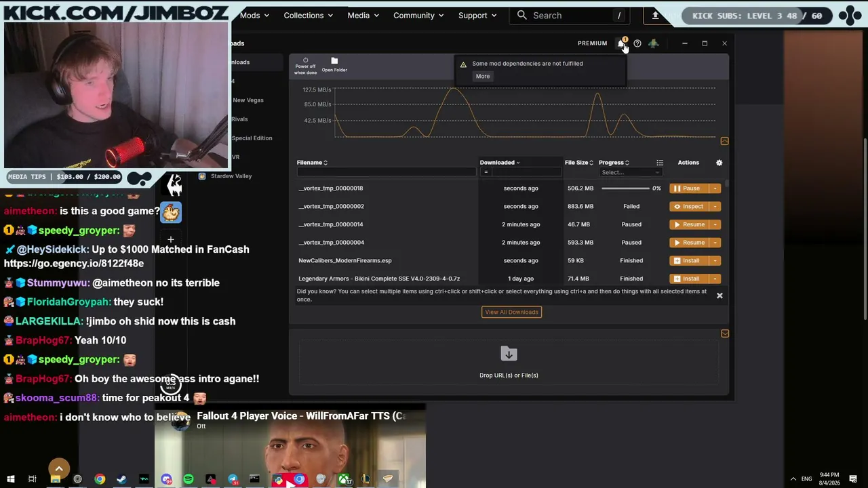This screenshot has height=488, width=868.
Task: Select New Vegas in the games sidebar
Action: point(248,100)
